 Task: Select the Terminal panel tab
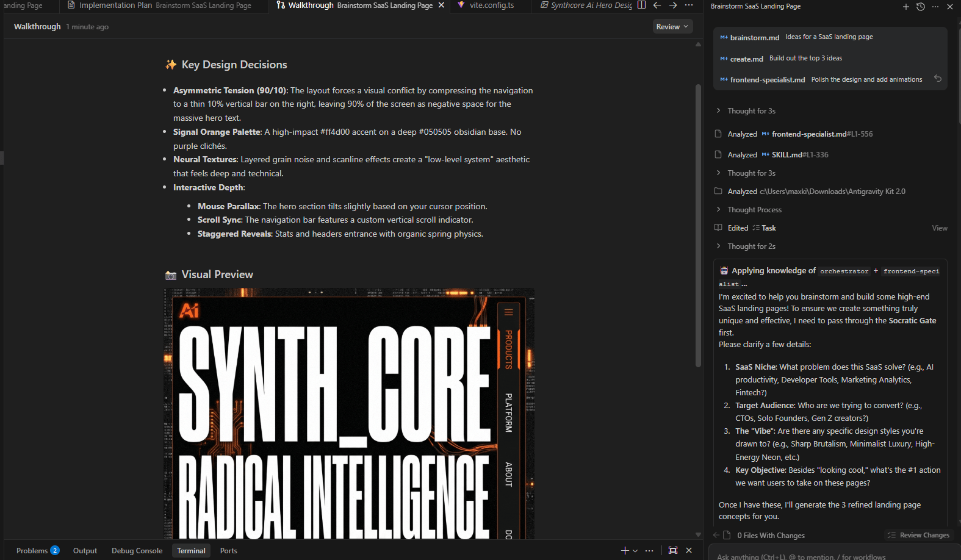point(191,551)
